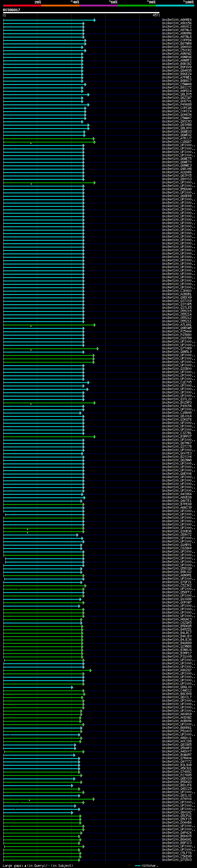Select label UniRef100_Q9DC49

tap(176, 297)
